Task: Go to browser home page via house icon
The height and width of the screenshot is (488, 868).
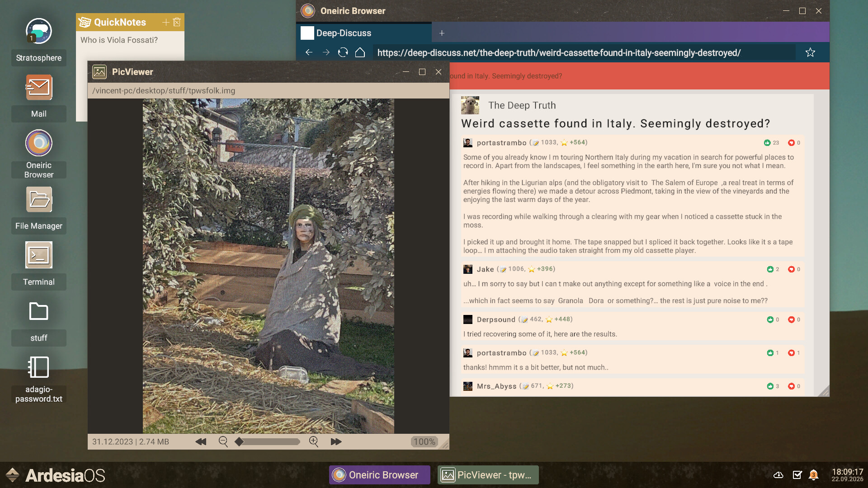Action: pyautogui.click(x=360, y=52)
